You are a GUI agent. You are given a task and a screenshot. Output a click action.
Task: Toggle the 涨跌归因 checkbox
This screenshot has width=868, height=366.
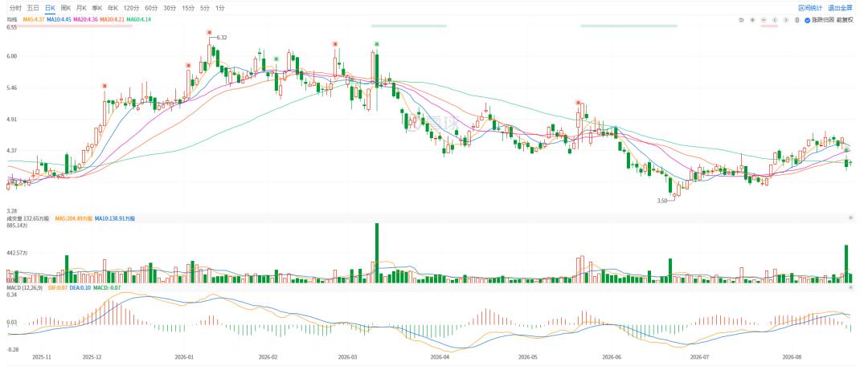[807, 20]
